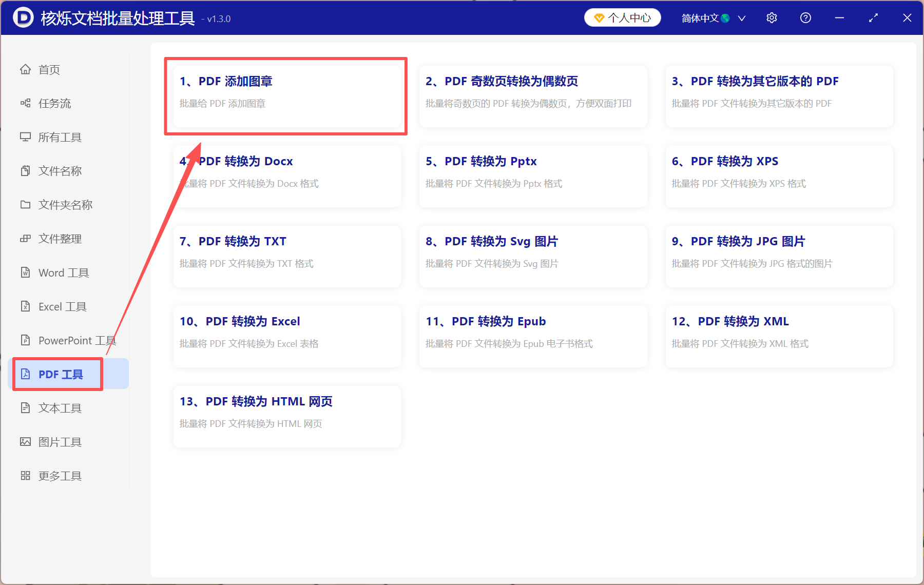Image resolution: width=924 pixels, height=585 pixels.
Task: Click the app logo in the title bar
Action: [x=23, y=17]
